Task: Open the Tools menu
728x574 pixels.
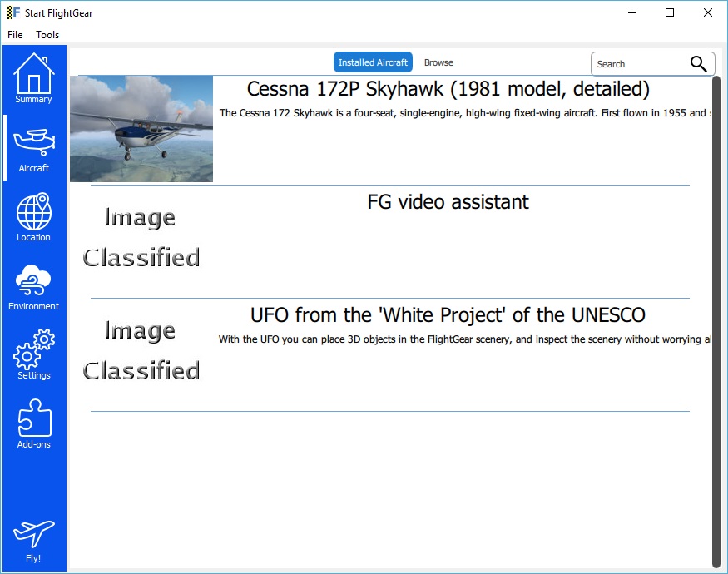Action: [47, 35]
